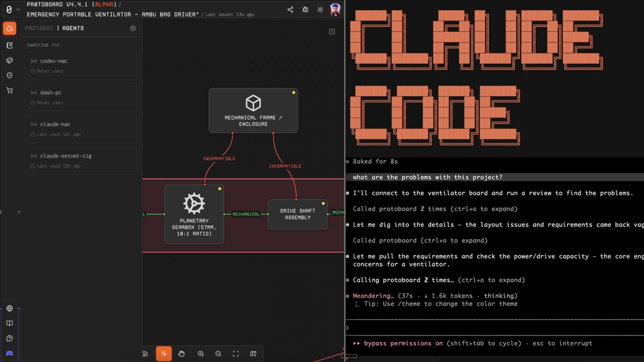Click the Inactive (4) section header
644x362 pixels.
[43, 45]
